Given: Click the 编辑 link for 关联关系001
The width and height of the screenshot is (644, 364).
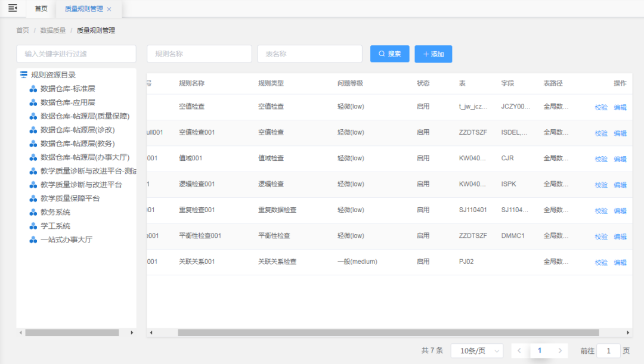Looking at the screenshot, I should pyautogui.click(x=620, y=262).
